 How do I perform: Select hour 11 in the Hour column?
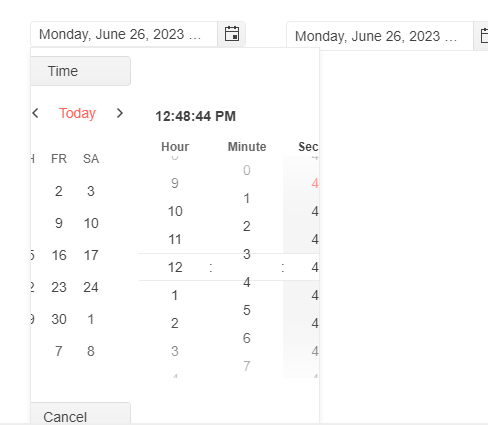click(x=175, y=239)
